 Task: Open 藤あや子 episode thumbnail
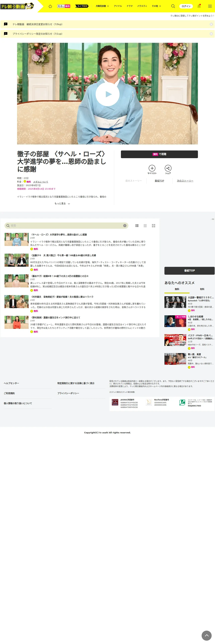coord(17,281)
